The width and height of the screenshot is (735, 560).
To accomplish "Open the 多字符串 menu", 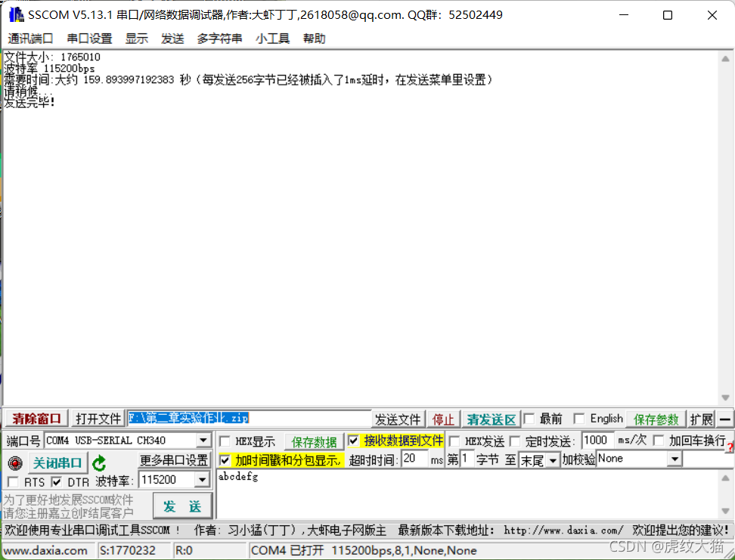I will click(219, 39).
